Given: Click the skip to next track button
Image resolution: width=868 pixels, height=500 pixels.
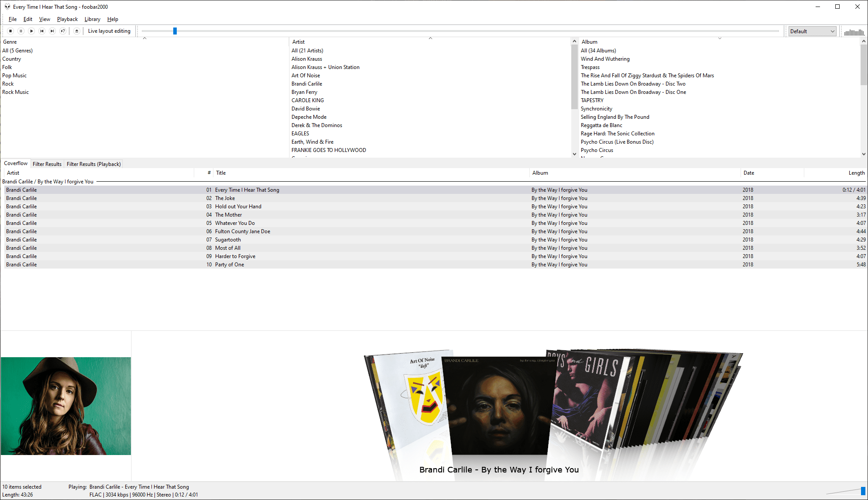Looking at the screenshot, I should point(52,31).
